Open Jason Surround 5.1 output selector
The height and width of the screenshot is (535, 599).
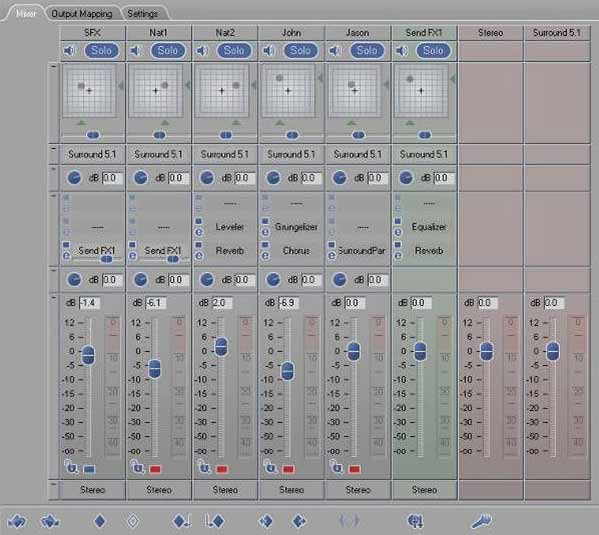tap(358, 154)
